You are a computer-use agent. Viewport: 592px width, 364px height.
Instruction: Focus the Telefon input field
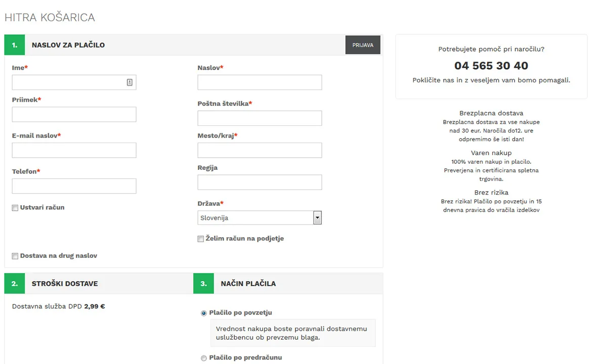[74, 186]
